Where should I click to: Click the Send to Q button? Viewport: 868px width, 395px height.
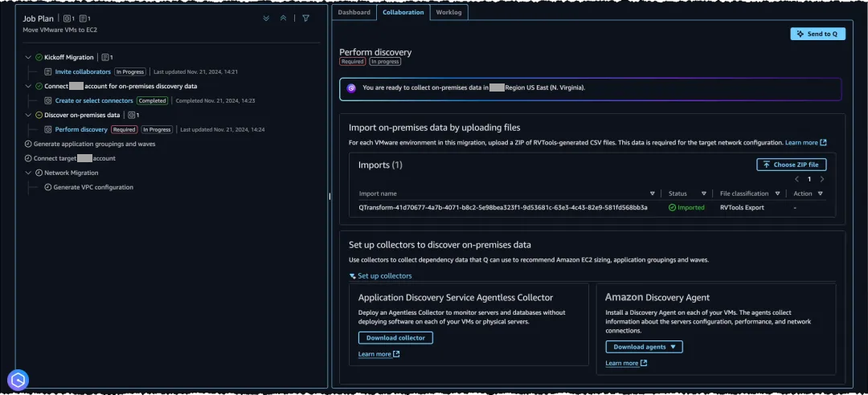coord(817,34)
